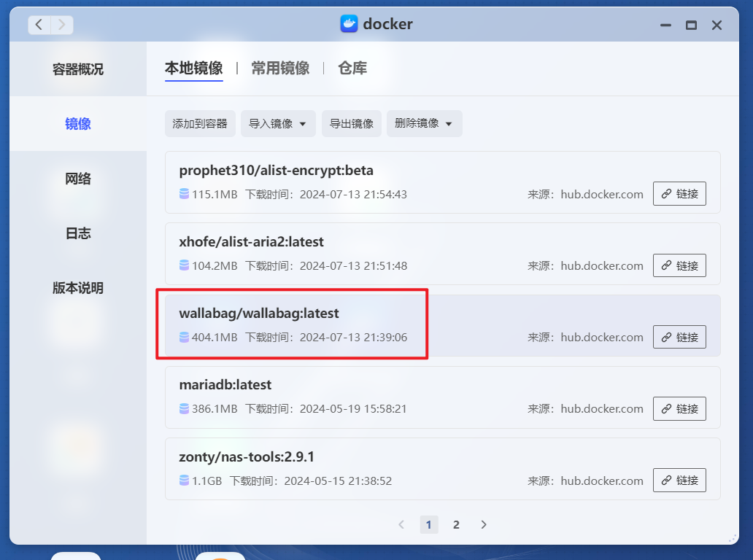Screen dimensions: 753x560
Task: Click the database icon beside prophet310/alist-encrypt size
Action: 183,194
